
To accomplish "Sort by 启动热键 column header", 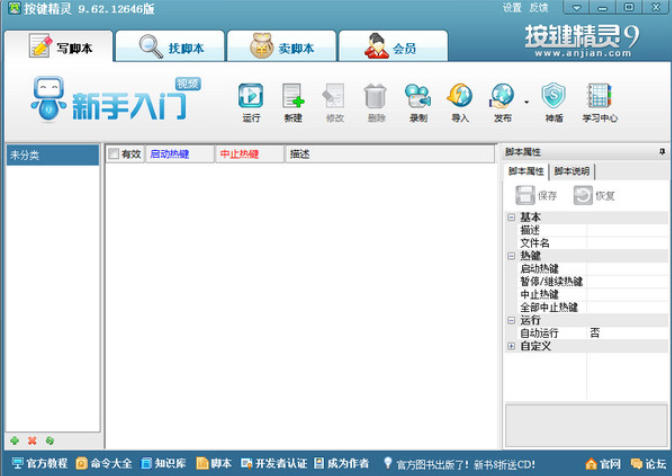I will pos(180,154).
